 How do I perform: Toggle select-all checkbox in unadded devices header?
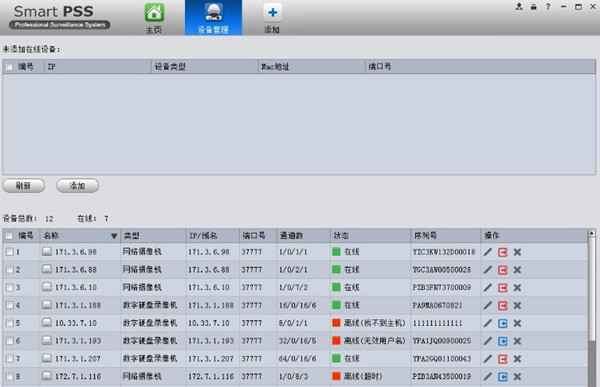click(x=9, y=67)
